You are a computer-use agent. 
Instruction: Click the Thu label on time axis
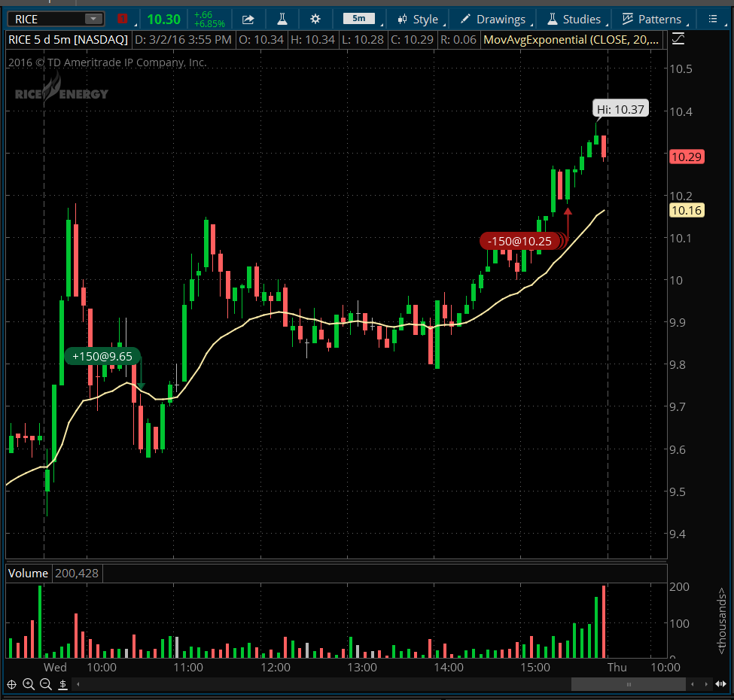click(617, 667)
